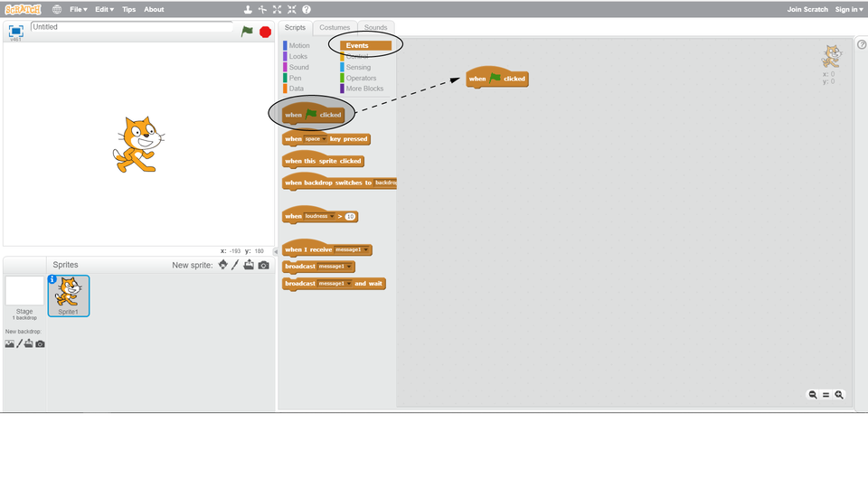The height and width of the screenshot is (488, 868).
Task: Click the block help question mark icon
Action: coord(307,9)
